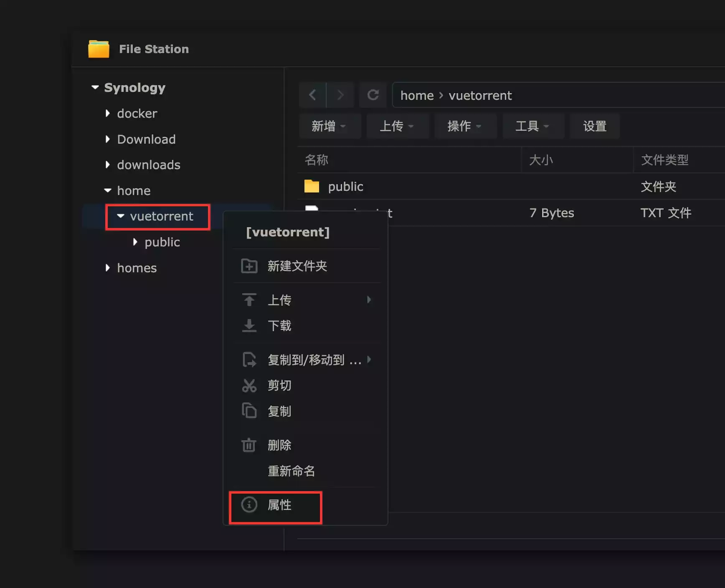The height and width of the screenshot is (588, 725).
Task: Collapse the home folder in tree
Action: click(x=108, y=191)
